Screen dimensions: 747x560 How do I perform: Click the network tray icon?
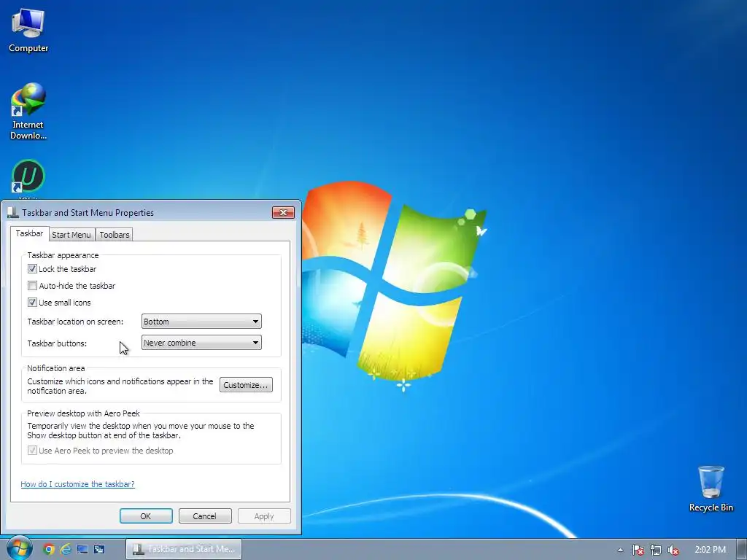pos(656,550)
